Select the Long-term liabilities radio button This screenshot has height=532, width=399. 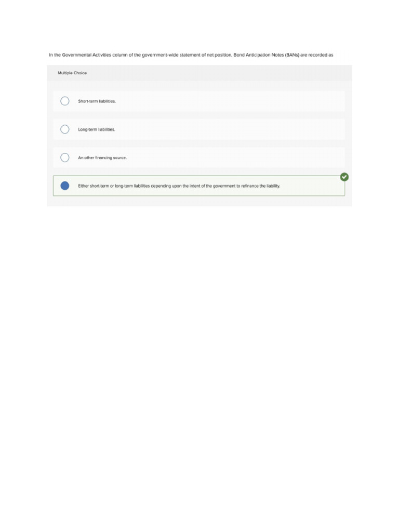pyautogui.click(x=65, y=129)
